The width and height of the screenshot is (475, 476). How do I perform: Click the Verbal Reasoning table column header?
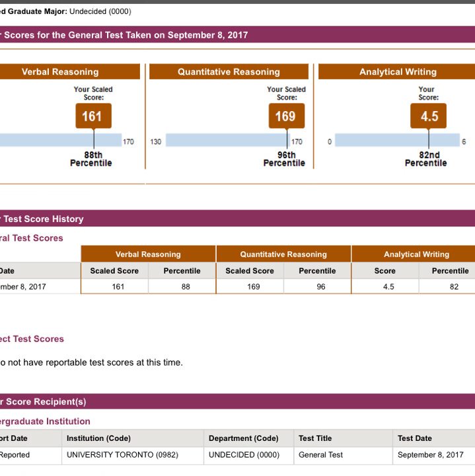point(148,254)
